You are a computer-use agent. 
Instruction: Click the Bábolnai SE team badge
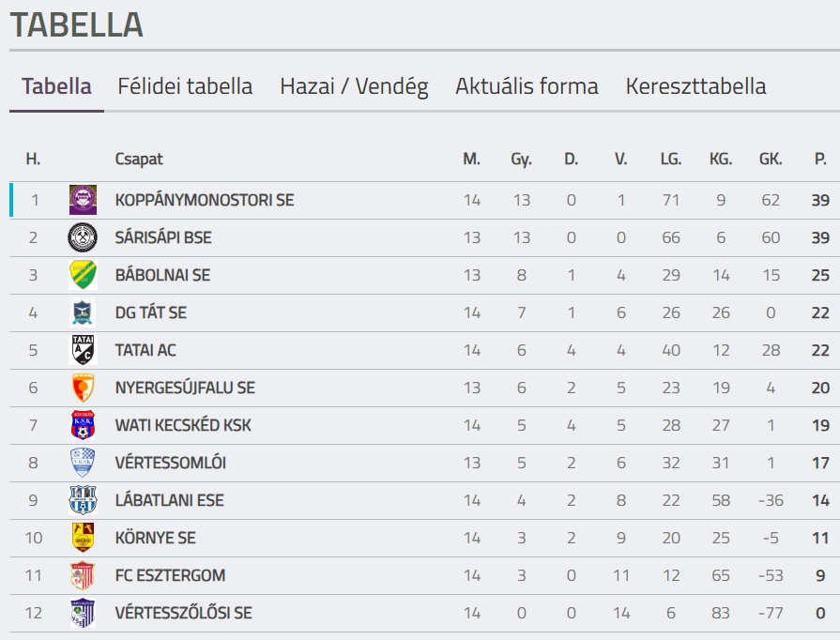[83, 275]
